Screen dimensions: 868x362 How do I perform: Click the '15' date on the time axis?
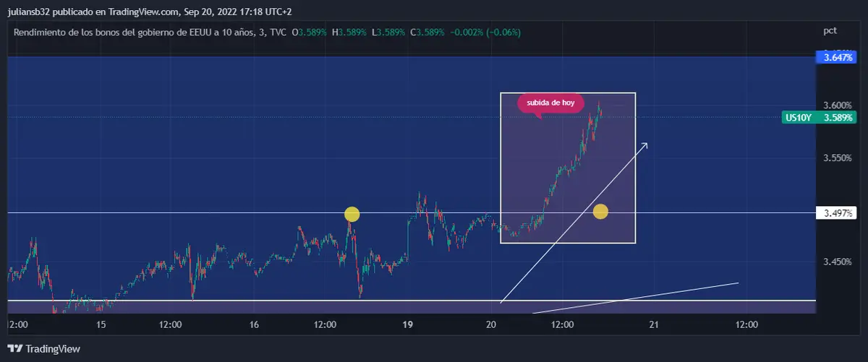tap(101, 325)
